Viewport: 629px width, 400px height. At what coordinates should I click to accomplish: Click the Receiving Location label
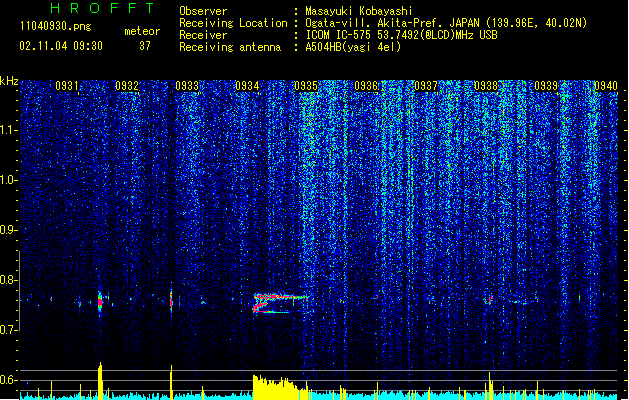click(233, 23)
